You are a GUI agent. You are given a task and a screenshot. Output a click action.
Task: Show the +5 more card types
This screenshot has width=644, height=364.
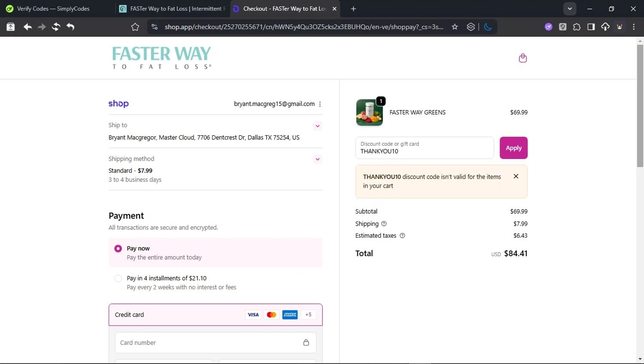click(308, 315)
